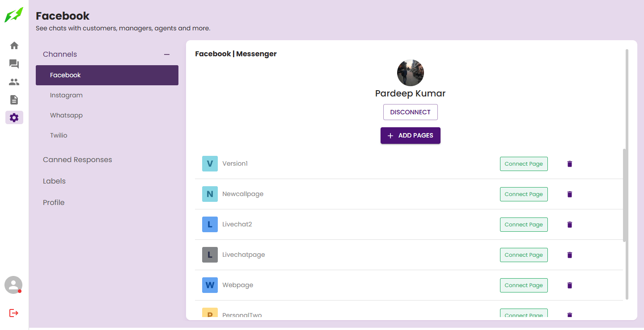The image size is (644, 330).
Task: Connect Page for Livechat2
Action: click(x=524, y=225)
